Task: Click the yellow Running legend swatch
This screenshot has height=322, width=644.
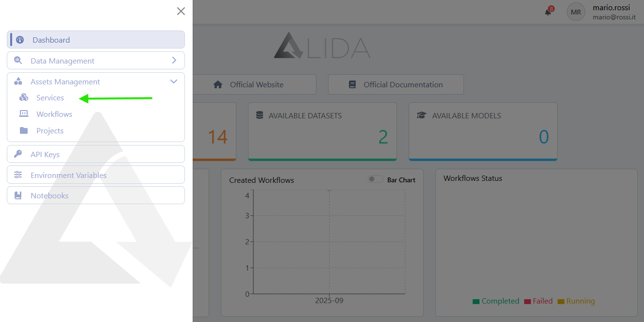Action: pyautogui.click(x=561, y=302)
